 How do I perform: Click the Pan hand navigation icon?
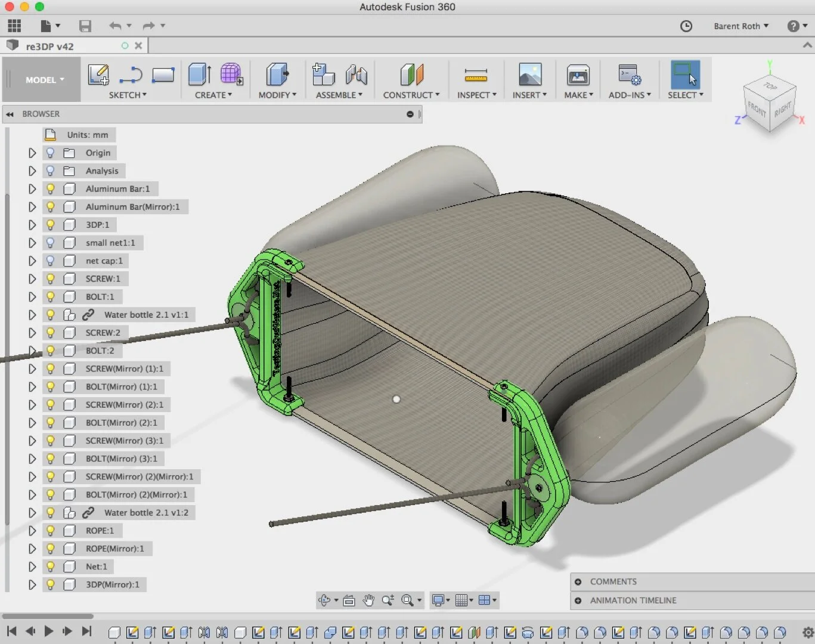[x=368, y=600]
